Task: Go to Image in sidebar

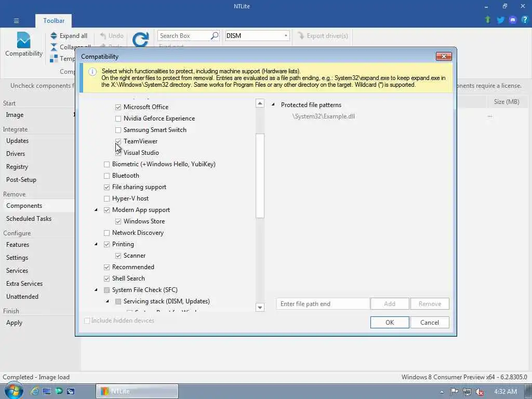Action: (x=15, y=115)
